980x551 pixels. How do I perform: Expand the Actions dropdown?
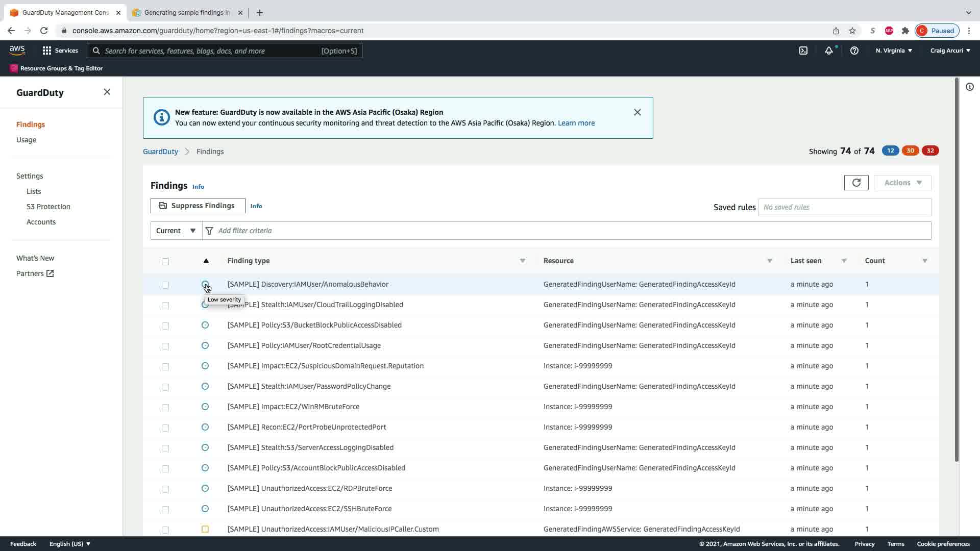click(902, 183)
